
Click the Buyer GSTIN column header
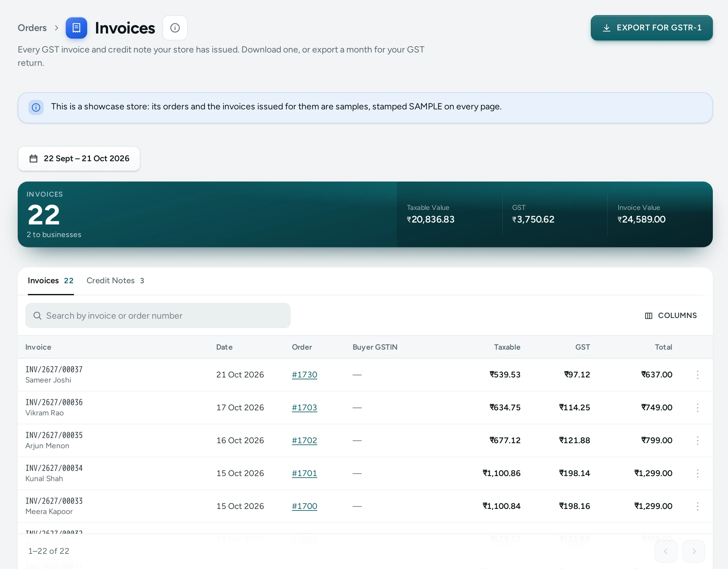point(375,347)
